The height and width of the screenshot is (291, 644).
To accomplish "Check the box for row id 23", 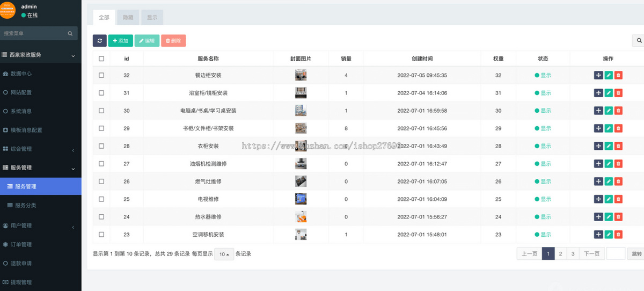I will 101,235.
